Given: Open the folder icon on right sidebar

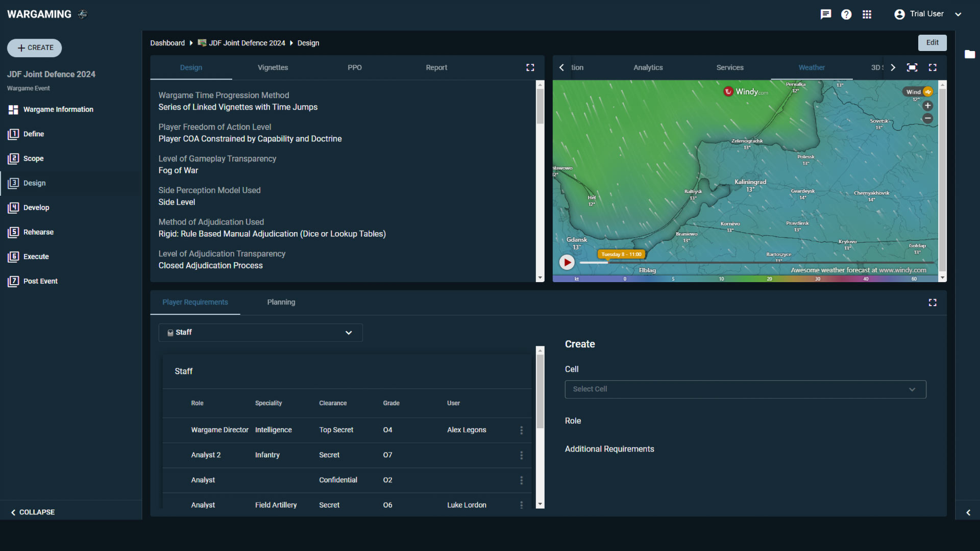Looking at the screenshot, I should tap(970, 54).
